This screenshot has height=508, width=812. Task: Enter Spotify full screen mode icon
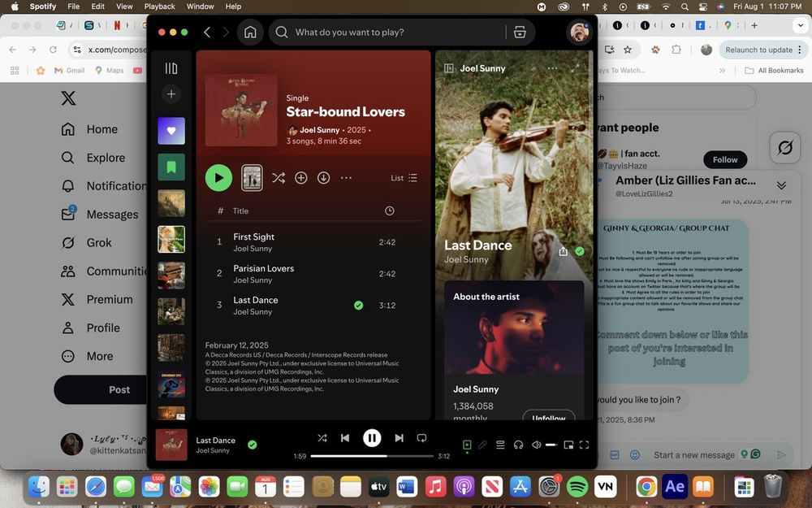point(584,445)
